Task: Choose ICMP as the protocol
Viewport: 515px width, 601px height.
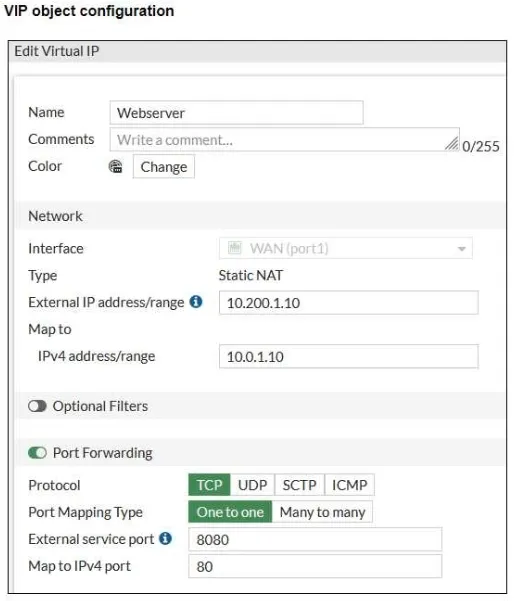Action: click(x=349, y=485)
